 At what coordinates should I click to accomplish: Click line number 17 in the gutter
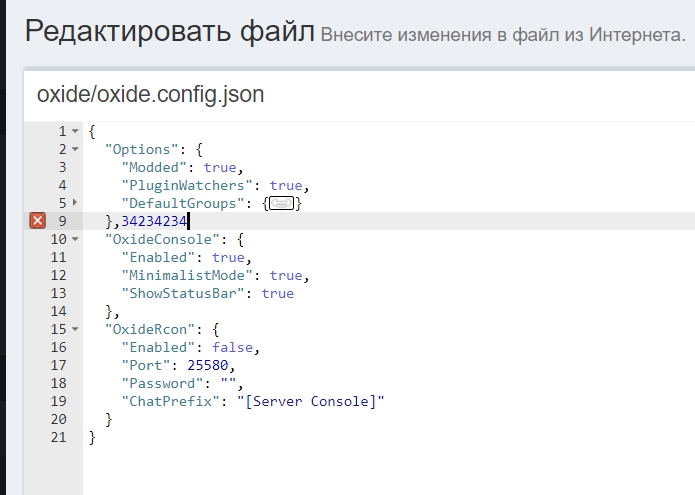tap(58, 365)
